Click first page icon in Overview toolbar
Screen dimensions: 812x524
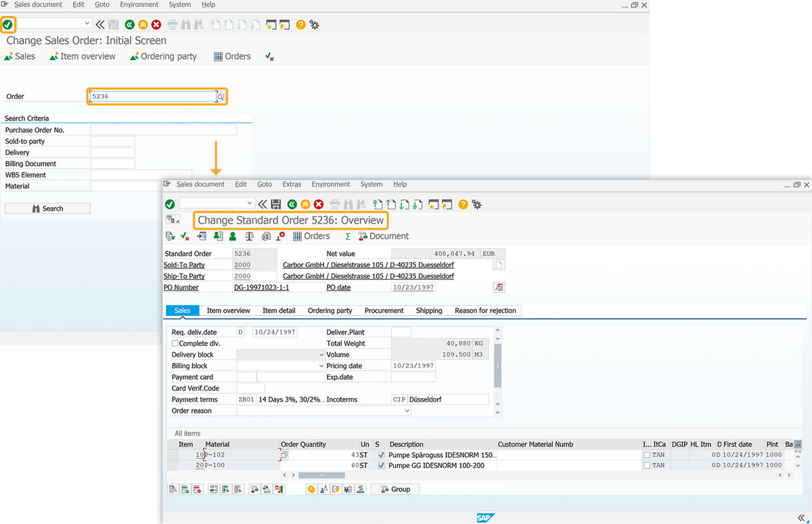coord(378,204)
